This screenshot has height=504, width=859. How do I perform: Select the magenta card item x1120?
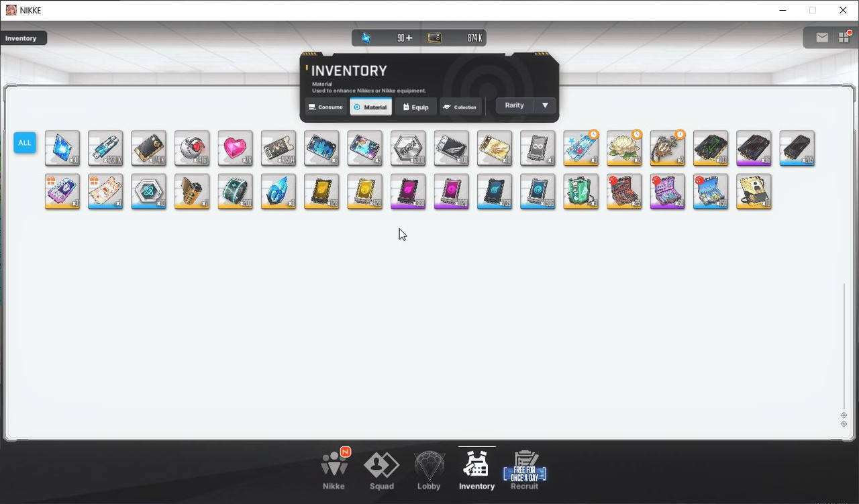tap(451, 191)
